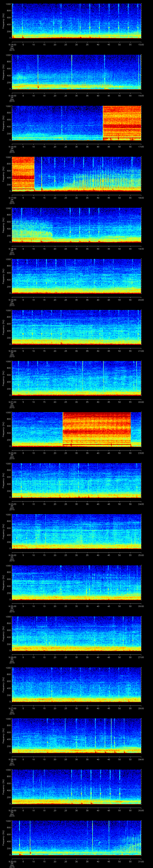Viewport: 153px width, 868px height.
Task: Click the spectrogram panel starting at 9:20:00
Action: [76, 327]
